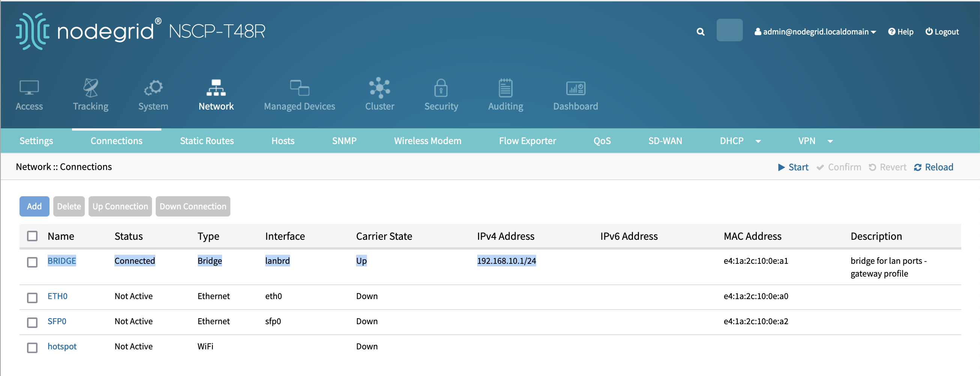Click the Add connection button
Image resolution: width=980 pixels, height=376 pixels.
pos(34,206)
